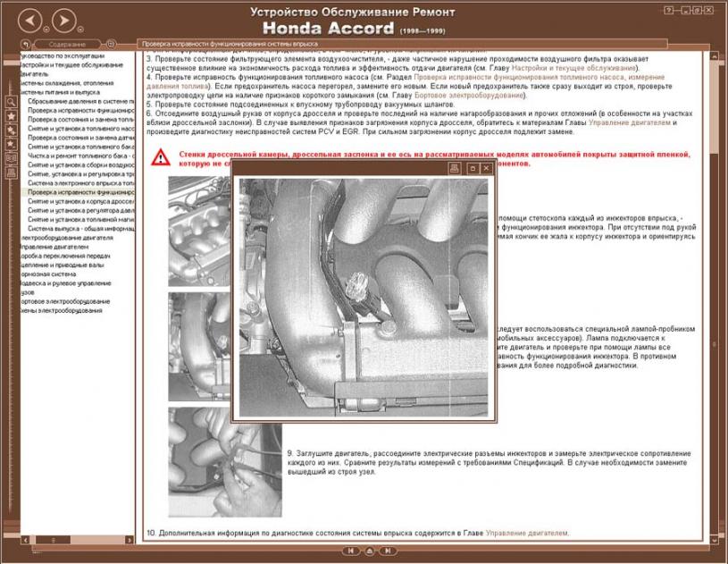This screenshot has height=564, width=728.
Task: Expand the 'Электрооборудование двигателя' chapter
Action: click(67, 238)
